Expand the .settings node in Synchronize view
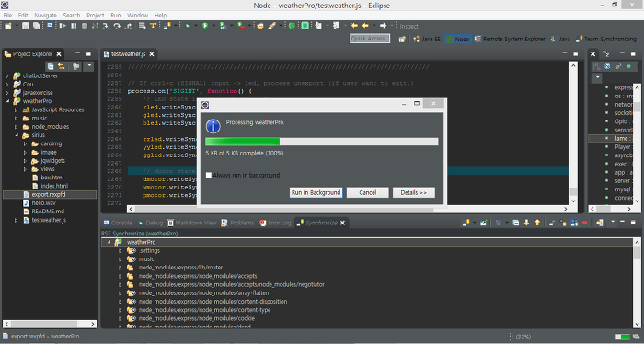 coord(120,251)
